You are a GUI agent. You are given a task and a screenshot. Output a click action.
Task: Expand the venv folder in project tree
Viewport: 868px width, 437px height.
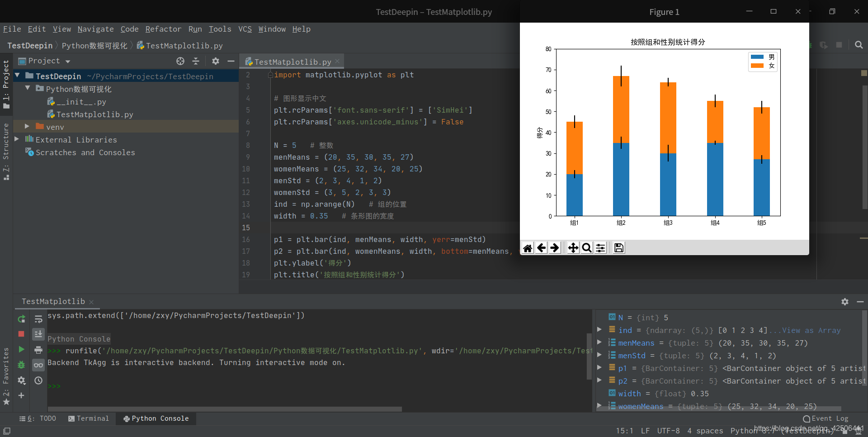click(27, 127)
